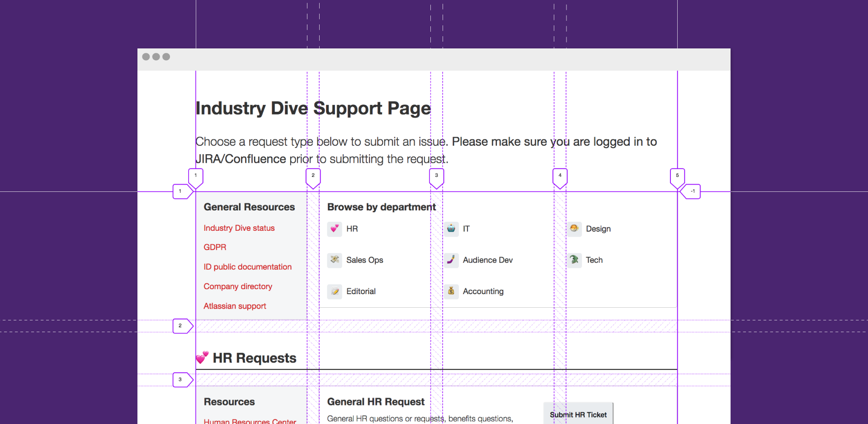Select grid row line marker 3

(x=182, y=380)
